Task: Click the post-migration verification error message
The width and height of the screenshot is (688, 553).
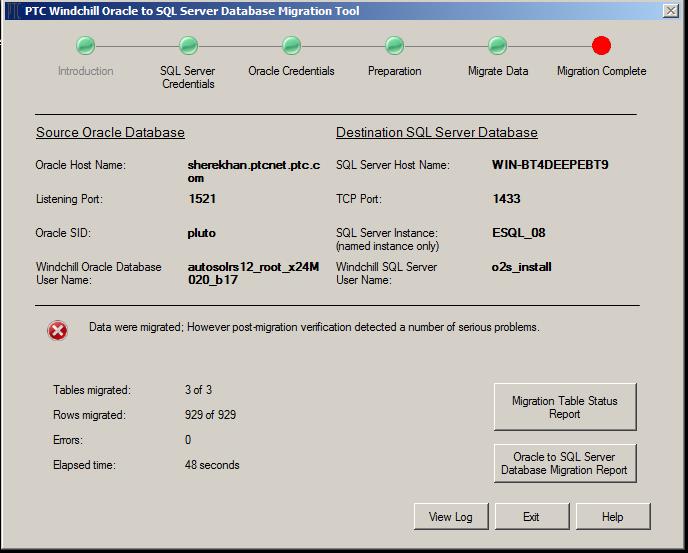Action: [x=314, y=327]
